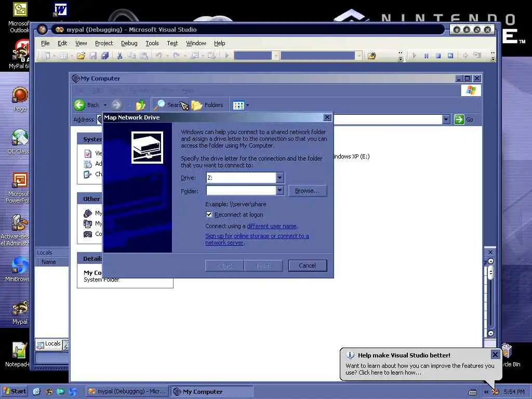Select the OE Classic desktop icon
The height and width of the screenshot is (399, 532).
19,141
